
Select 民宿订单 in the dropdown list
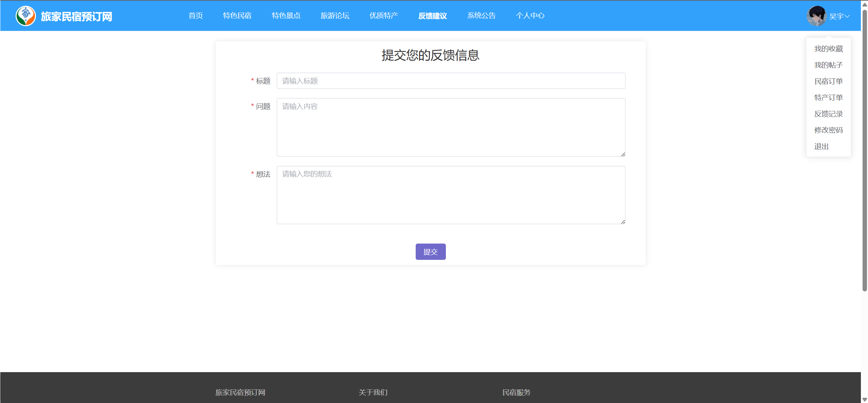tap(828, 81)
